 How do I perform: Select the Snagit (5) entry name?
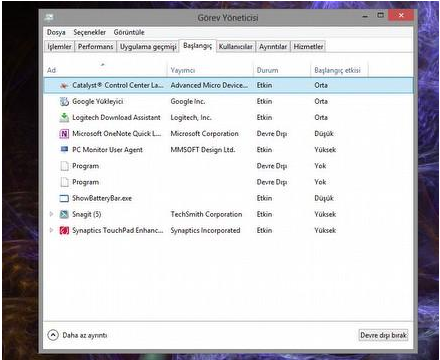click(87, 214)
